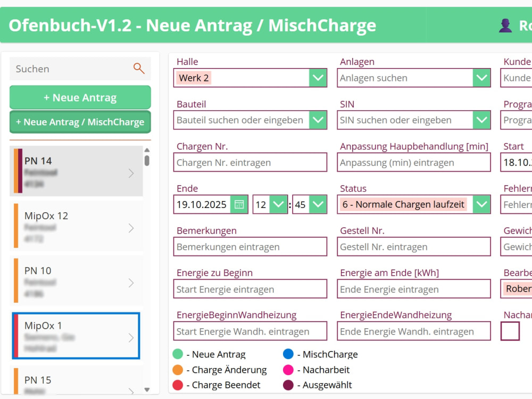Click the Kunde input field
Viewport: 532px width, 399px height.
click(x=517, y=78)
